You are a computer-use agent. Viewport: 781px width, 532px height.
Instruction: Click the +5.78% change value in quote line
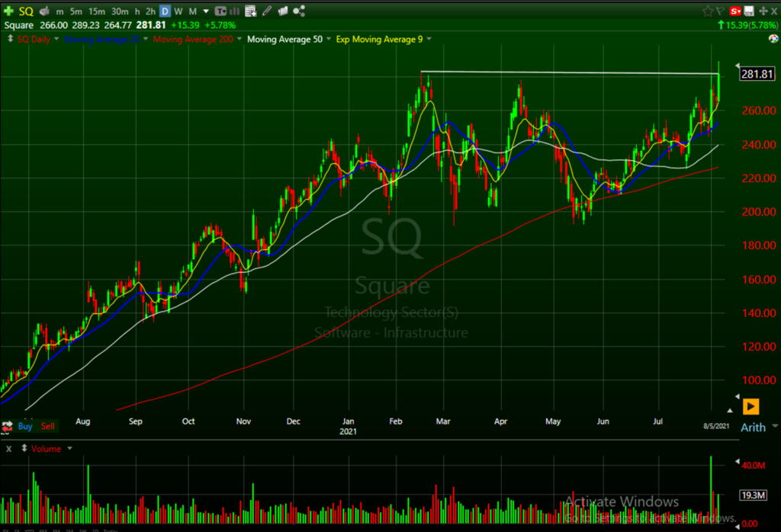pyautogui.click(x=220, y=25)
